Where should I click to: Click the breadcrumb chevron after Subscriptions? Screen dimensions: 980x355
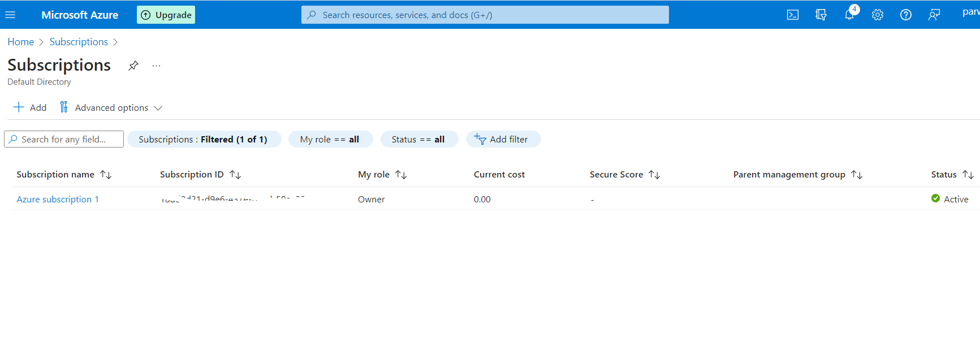(115, 42)
